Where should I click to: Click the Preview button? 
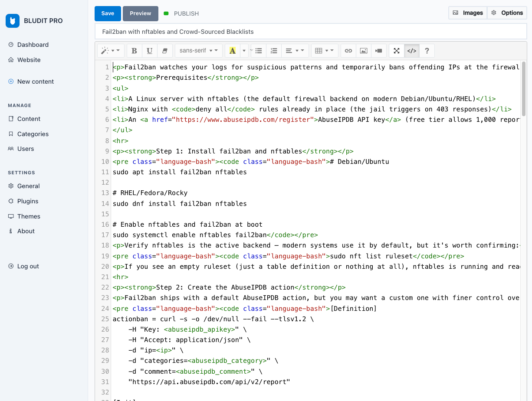141,13
